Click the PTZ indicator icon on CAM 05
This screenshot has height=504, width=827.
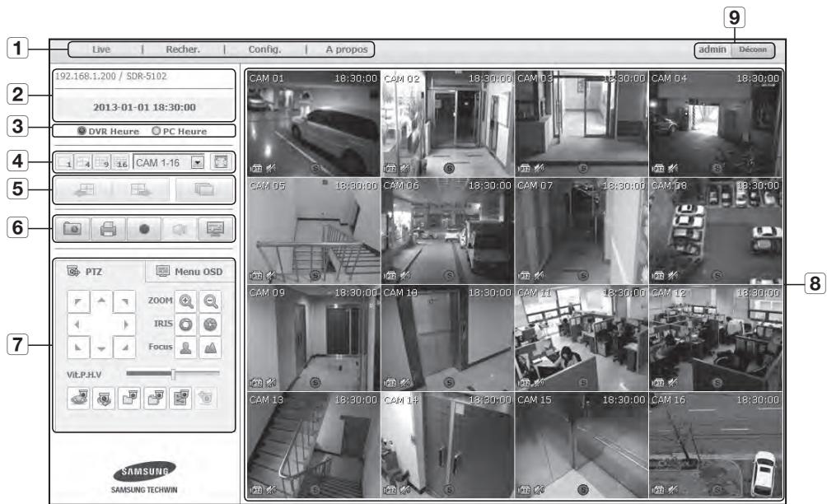click(256, 276)
